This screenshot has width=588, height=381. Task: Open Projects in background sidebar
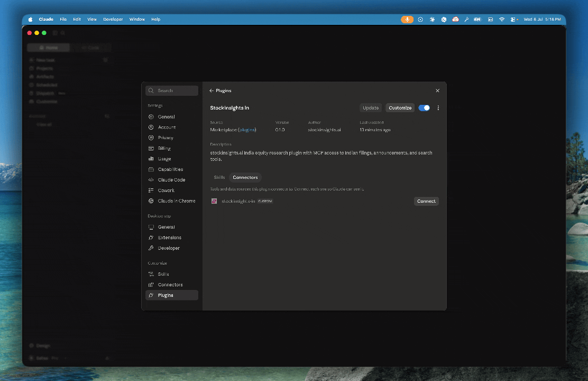44,68
